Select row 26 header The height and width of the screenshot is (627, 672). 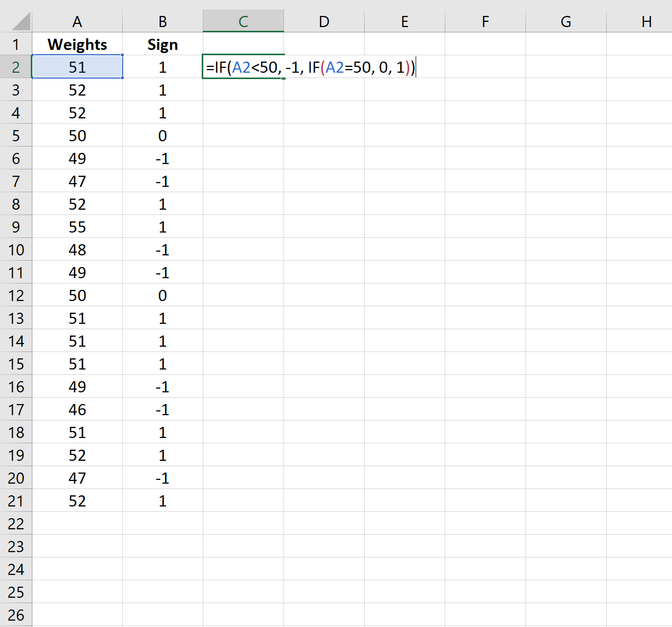point(16,615)
